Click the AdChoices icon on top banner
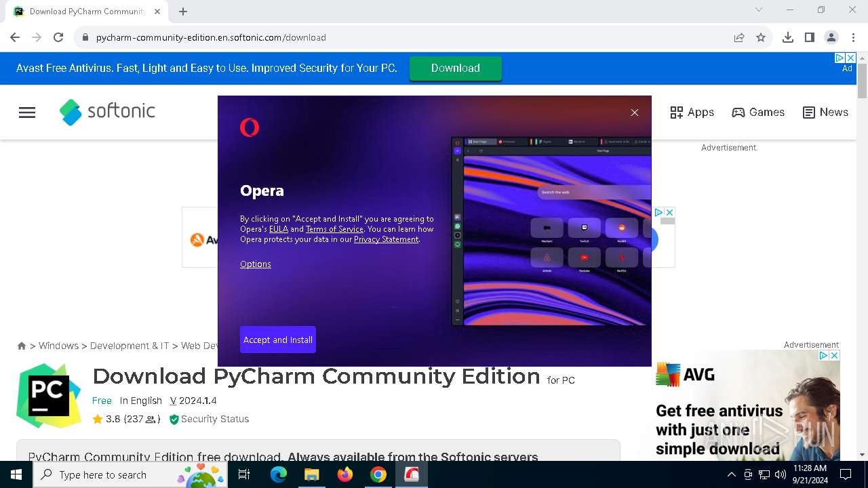 coord(840,58)
